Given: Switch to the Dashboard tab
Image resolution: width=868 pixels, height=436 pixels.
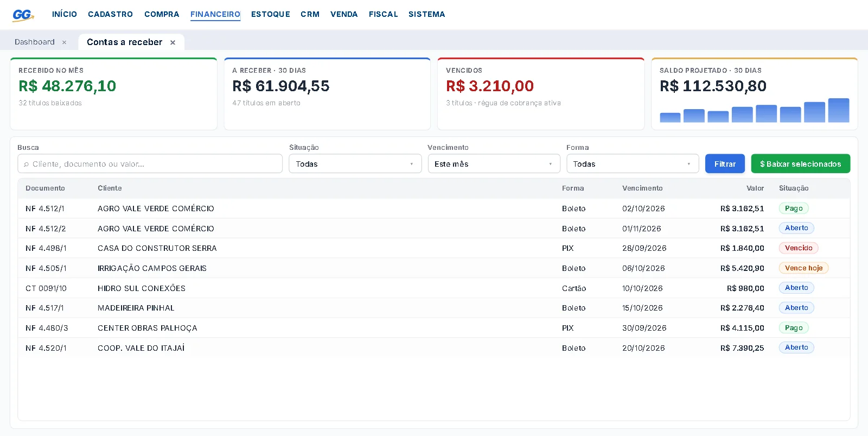Looking at the screenshot, I should click(x=35, y=42).
